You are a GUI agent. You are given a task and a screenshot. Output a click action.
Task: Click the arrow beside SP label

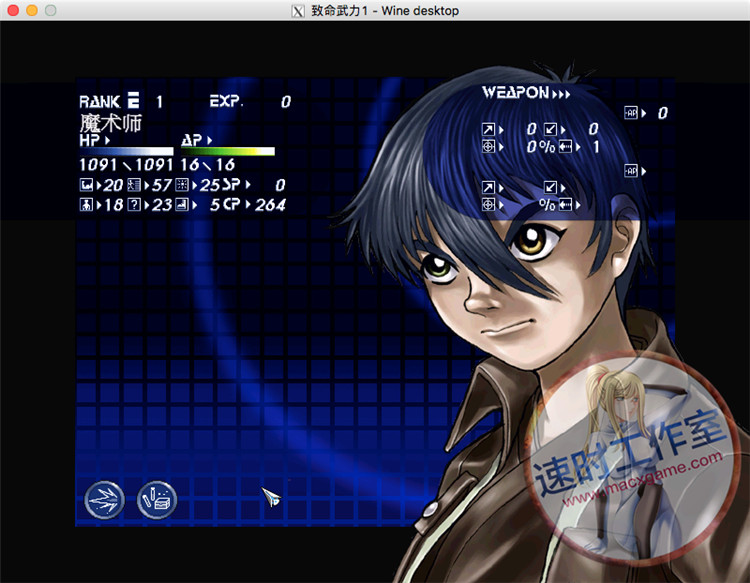[248, 185]
